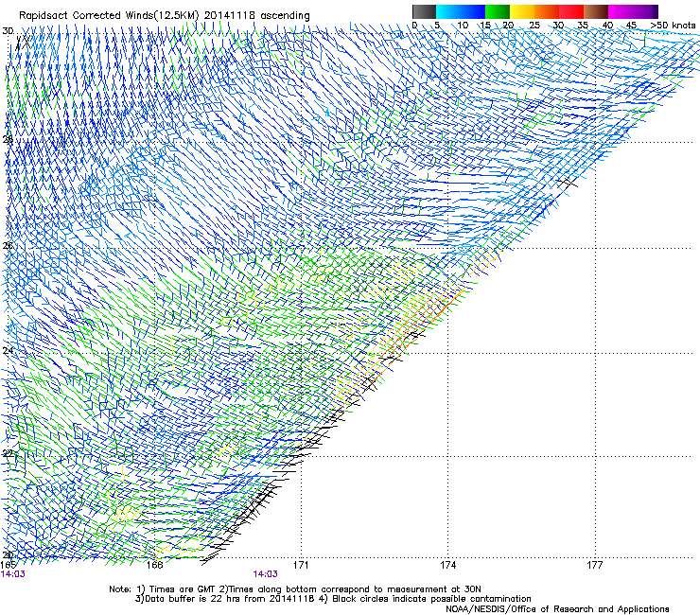Screen dimensions: 700x615
Task: Click the longitude axis label '171'
Action: coord(301,566)
